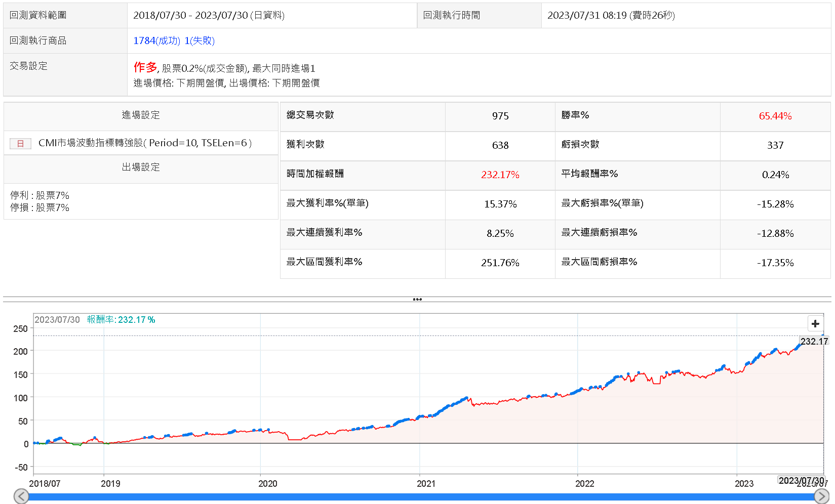
Task: Click the blue timeline range bar
Action: pyautogui.click(x=420, y=497)
